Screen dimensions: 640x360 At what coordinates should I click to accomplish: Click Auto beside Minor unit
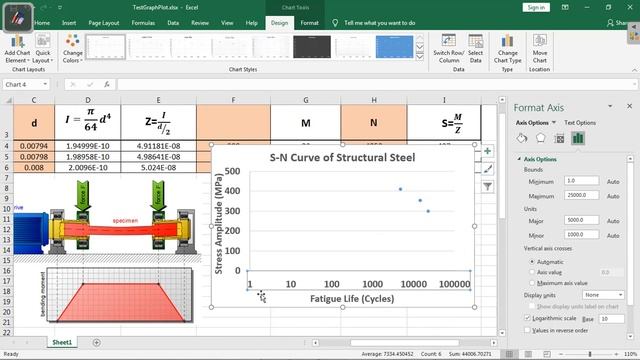click(613, 236)
